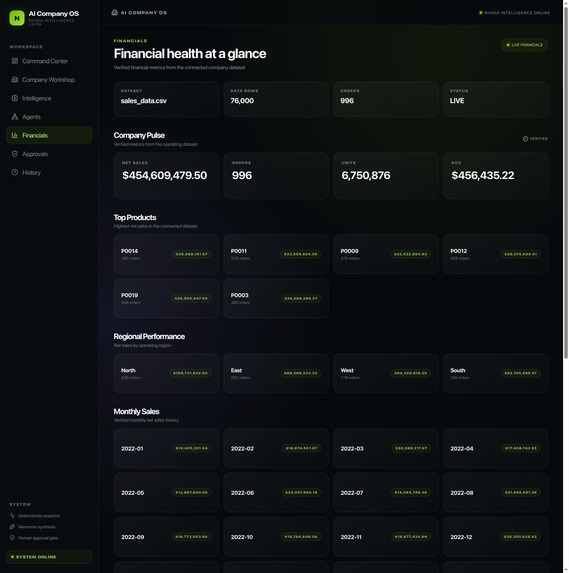
Task: Select the P0009 product card
Action: [x=386, y=254]
